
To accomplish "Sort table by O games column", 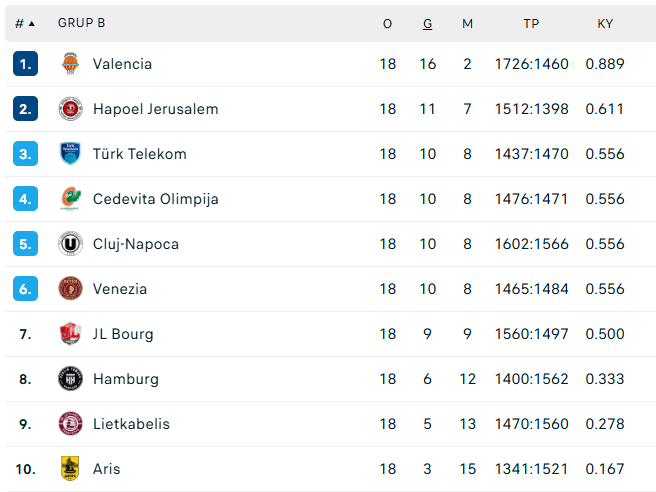I will point(387,23).
